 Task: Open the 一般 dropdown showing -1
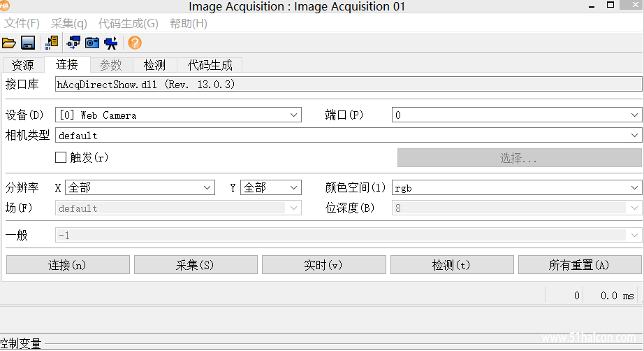[349, 235]
